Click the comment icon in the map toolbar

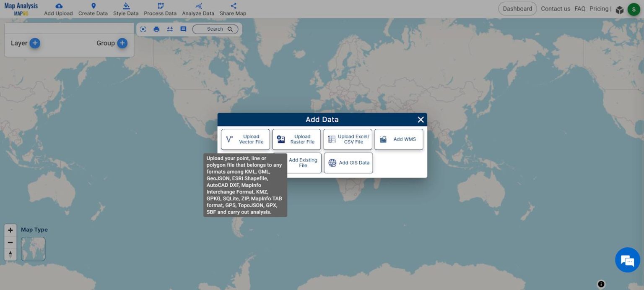183,29
